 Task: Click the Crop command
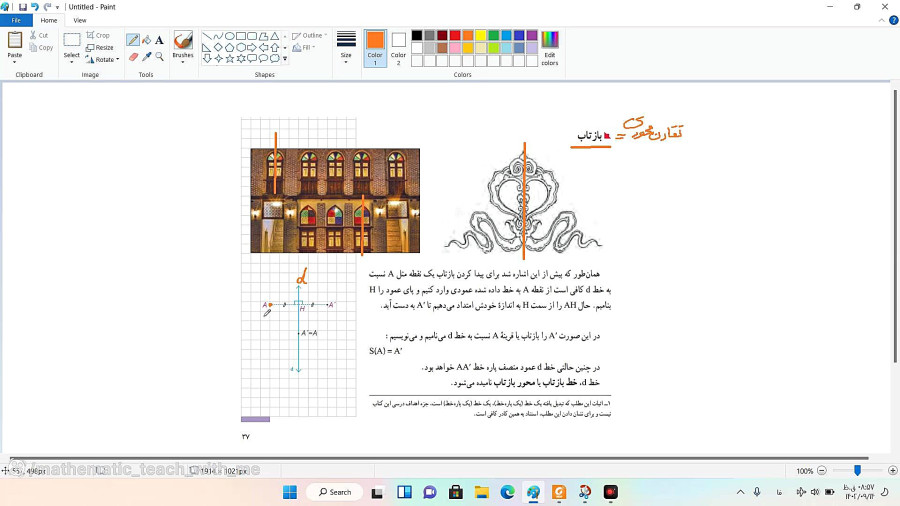(98, 35)
